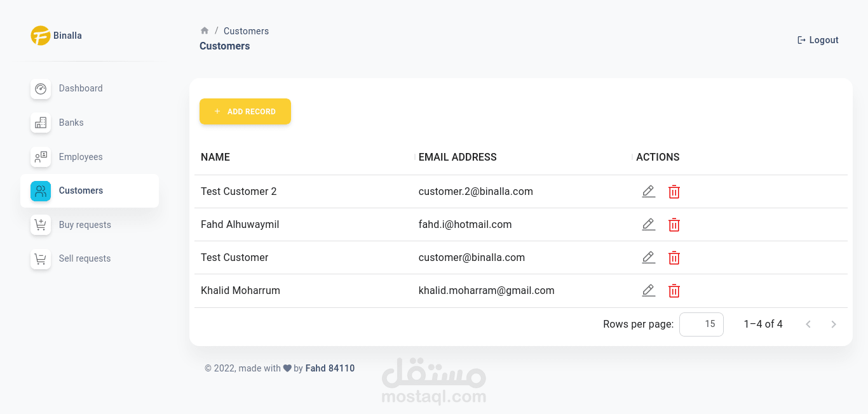868x414 pixels.
Task: Edit the Test Customer 2 record
Action: click(648, 191)
